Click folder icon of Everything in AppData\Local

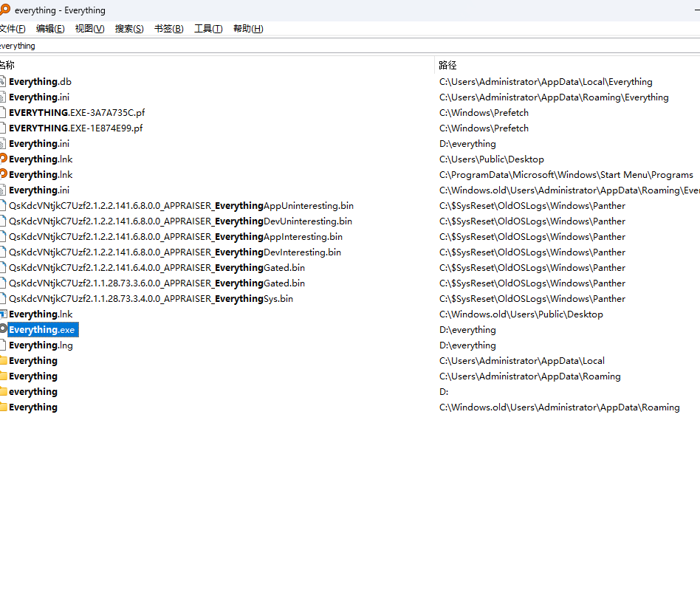click(3, 360)
